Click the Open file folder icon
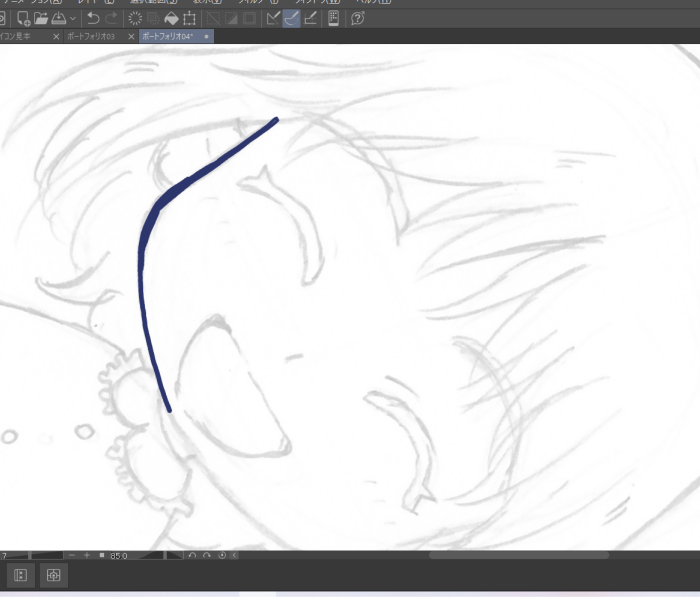This screenshot has width=700, height=602. pyautogui.click(x=41, y=18)
